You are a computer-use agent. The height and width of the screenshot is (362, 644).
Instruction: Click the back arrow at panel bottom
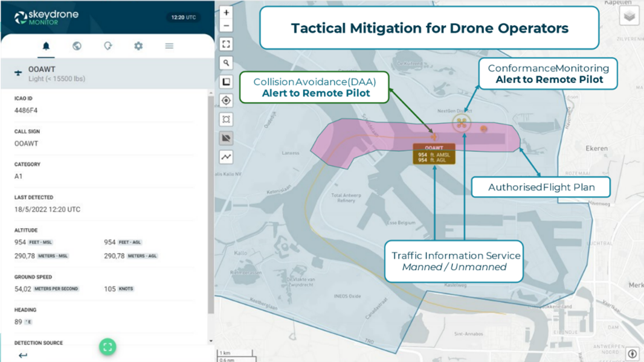click(22, 355)
